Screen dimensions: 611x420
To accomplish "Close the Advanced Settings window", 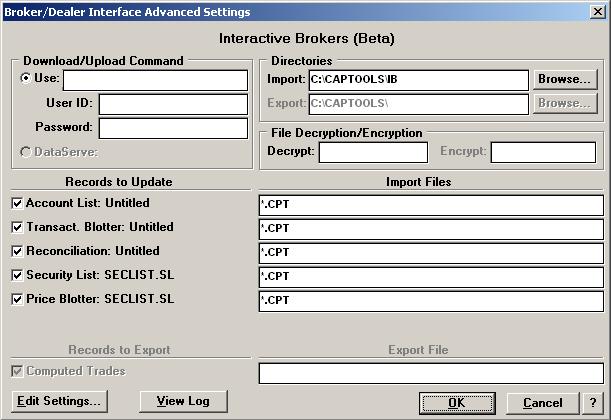I will click(x=597, y=12).
